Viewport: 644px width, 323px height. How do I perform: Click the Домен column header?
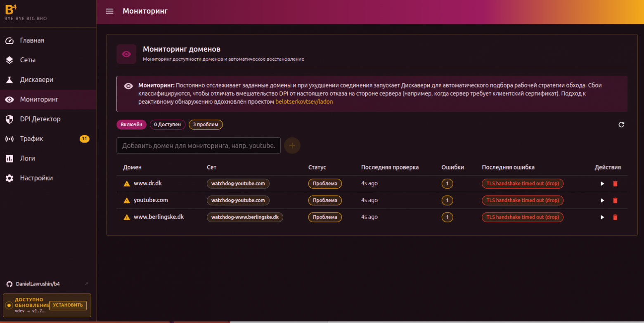point(132,167)
